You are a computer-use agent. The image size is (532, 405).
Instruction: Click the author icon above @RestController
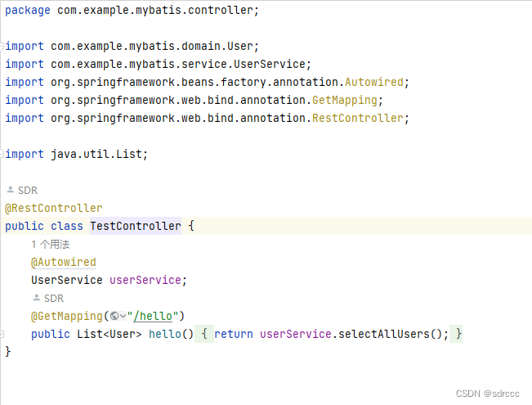[x=11, y=190]
